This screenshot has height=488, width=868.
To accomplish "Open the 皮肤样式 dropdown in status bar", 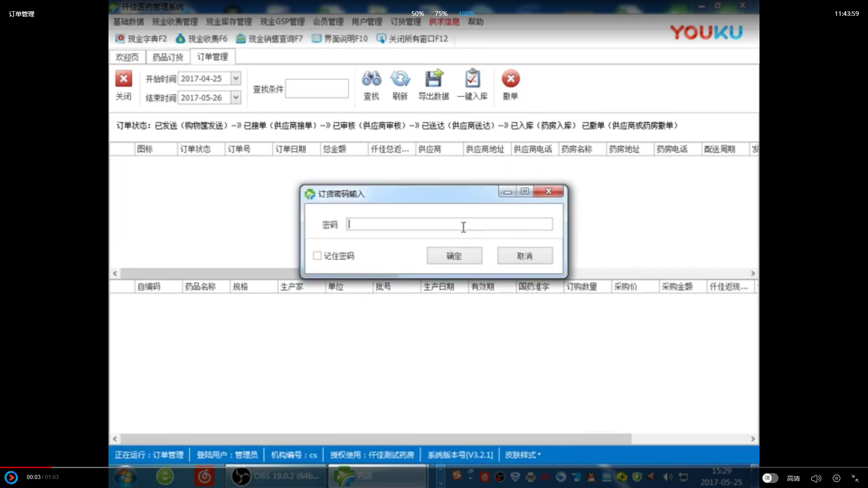I will point(523,455).
